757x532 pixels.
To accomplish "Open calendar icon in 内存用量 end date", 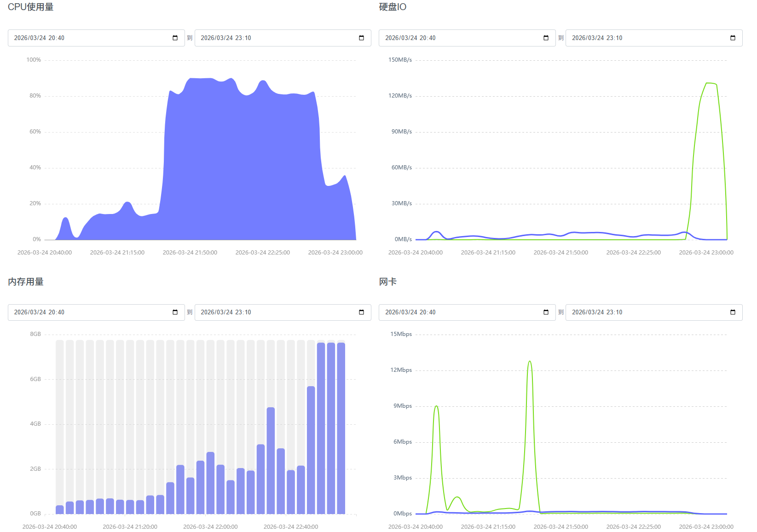I will click(361, 312).
